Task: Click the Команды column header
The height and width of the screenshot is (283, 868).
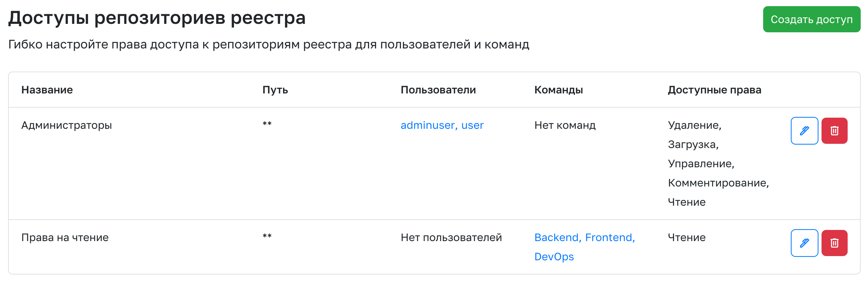Action: pyautogui.click(x=558, y=90)
